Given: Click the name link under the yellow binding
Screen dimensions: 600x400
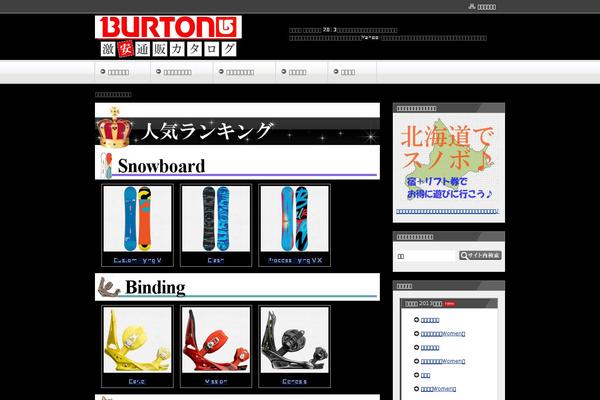Looking at the screenshot, I should pyautogui.click(x=137, y=382).
